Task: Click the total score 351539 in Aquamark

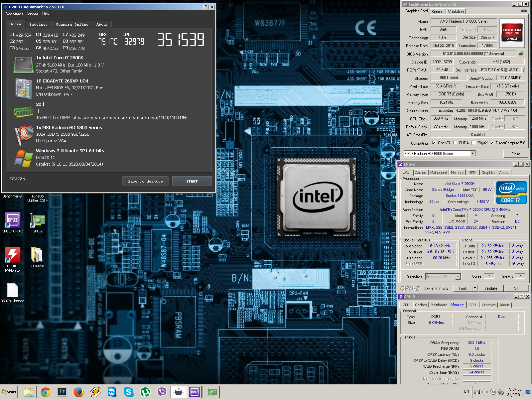Action: pos(181,40)
